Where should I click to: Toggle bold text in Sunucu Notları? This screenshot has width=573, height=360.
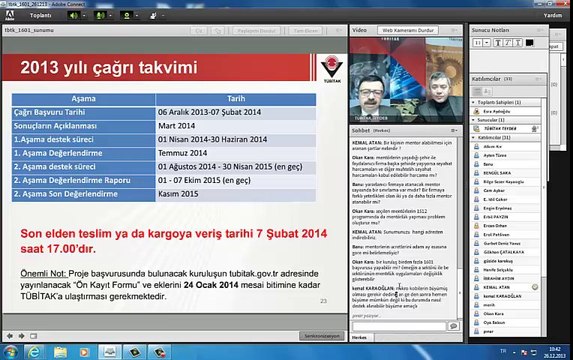coord(497,43)
